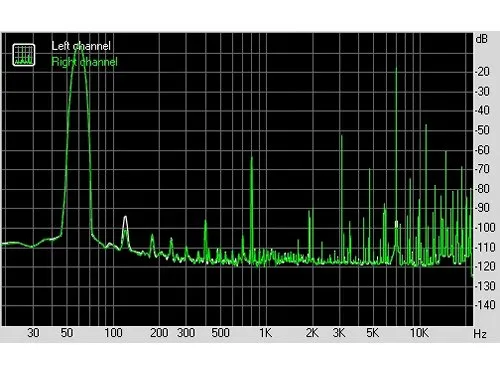Click the Hz axis unit label

pyautogui.click(x=480, y=334)
